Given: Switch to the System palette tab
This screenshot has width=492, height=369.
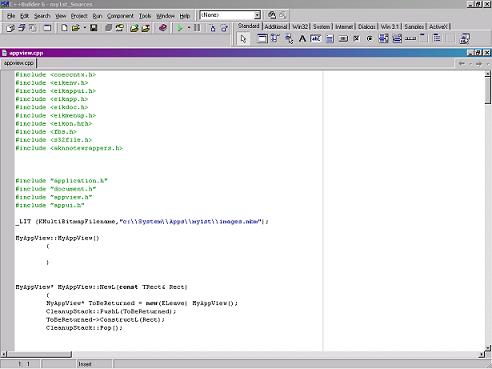Looking at the screenshot, I should 321,27.
